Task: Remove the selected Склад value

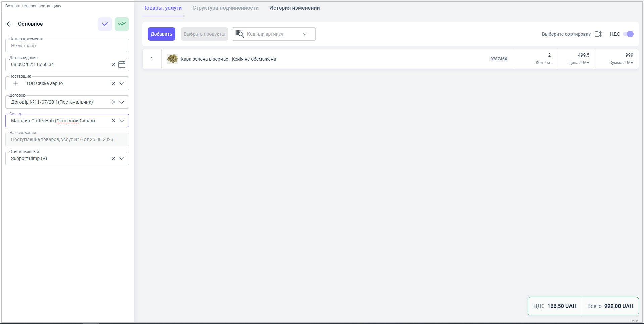Action: (114, 121)
